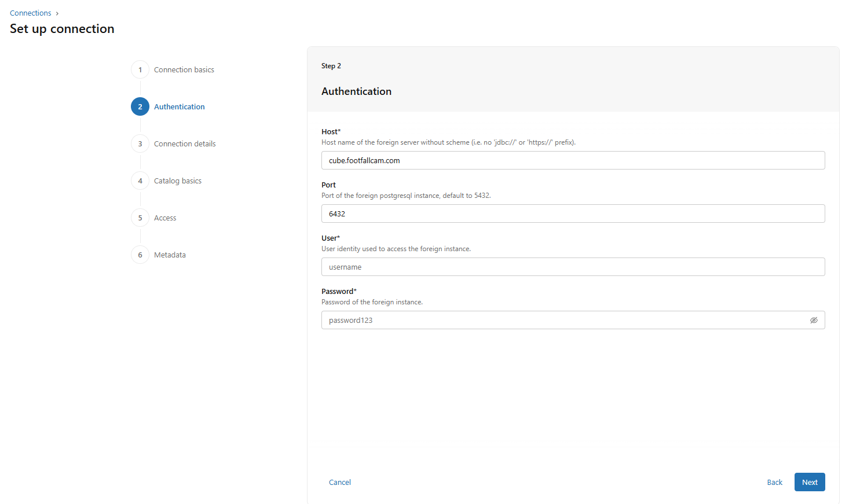Focus the Host input field
Viewport: 849px width, 504px height.
click(x=573, y=160)
